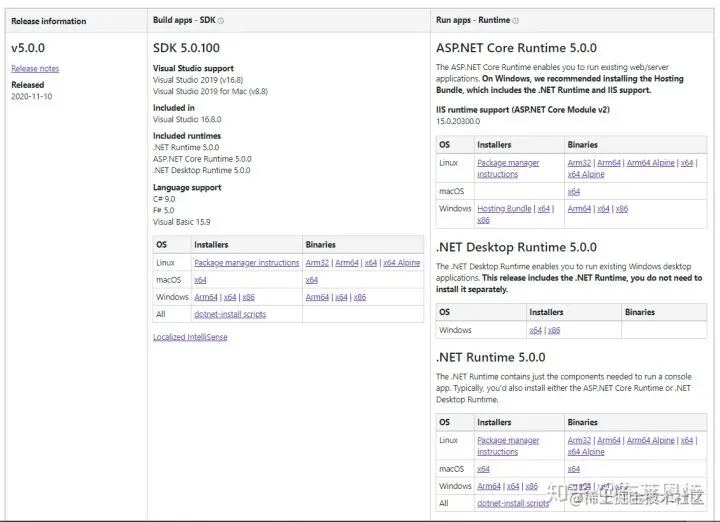This screenshot has width=720, height=522.
Task: Download ASP.NET Core Runtime Linux Arm64 binaries
Action: tap(609, 163)
